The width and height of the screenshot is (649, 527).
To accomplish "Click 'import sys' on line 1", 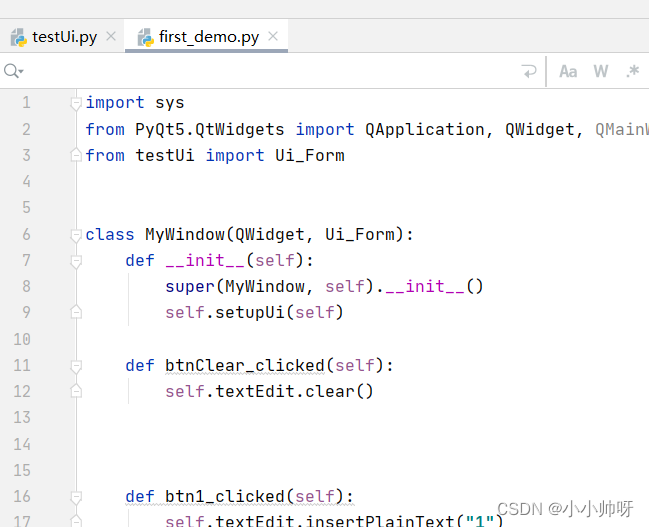I will click(135, 103).
